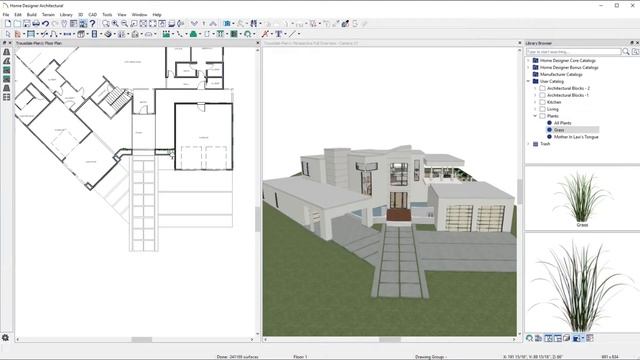Collapse the Plants folder

click(x=536, y=116)
